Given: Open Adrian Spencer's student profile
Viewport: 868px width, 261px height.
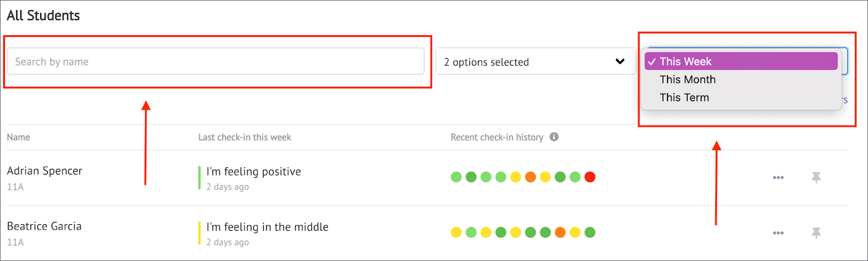Looking at the screenshot, I should [x=44, y=171].
